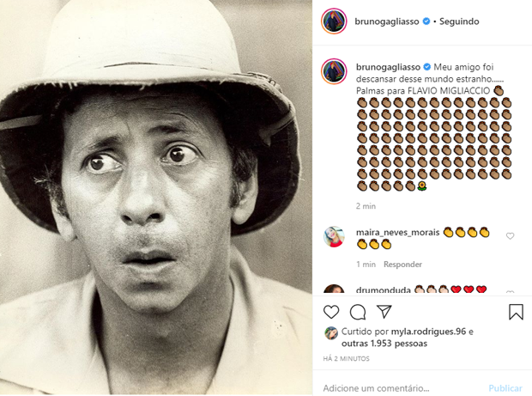Image resolution: width=532 pixels, height=396 pixels.
Task: Like maira_neves_morais comment heart
Action: click(511, 236)
